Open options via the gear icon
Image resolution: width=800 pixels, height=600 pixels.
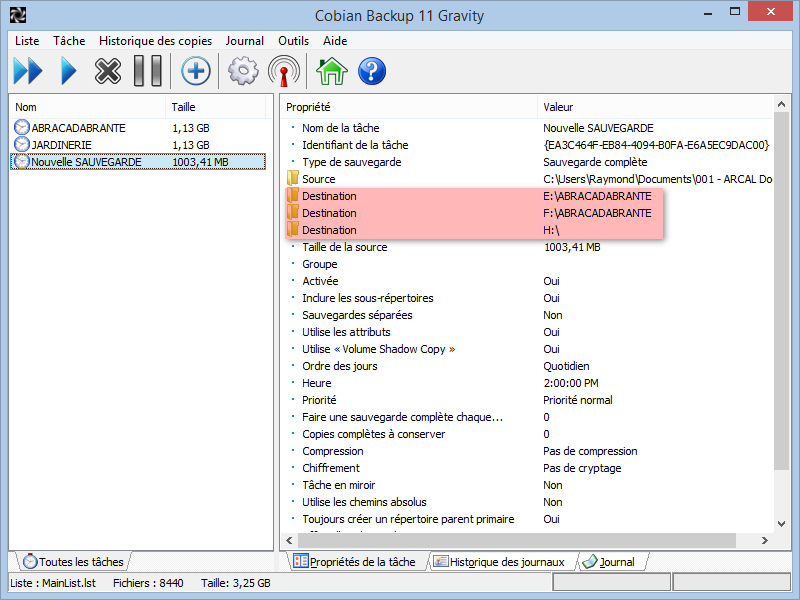click(x=243, y=71)
